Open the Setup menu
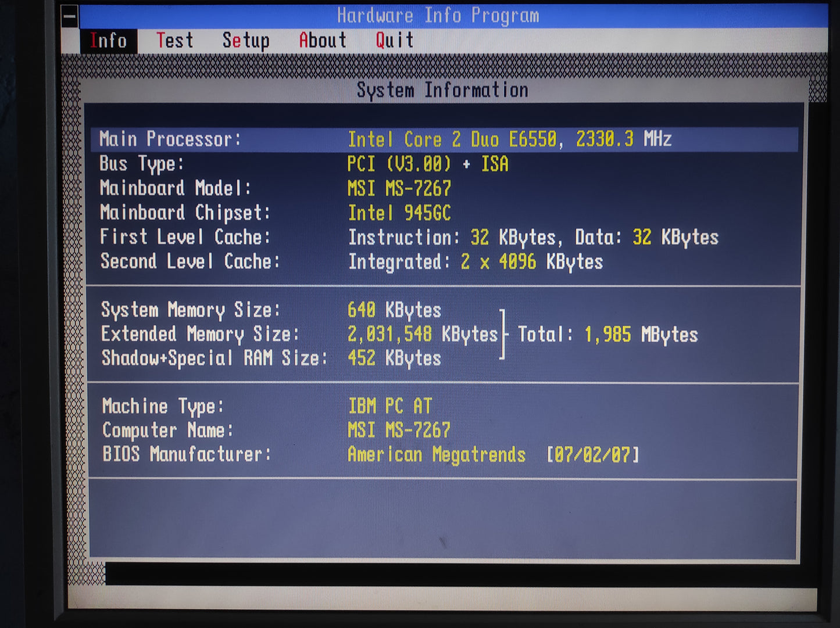 [x=245, y=41]
